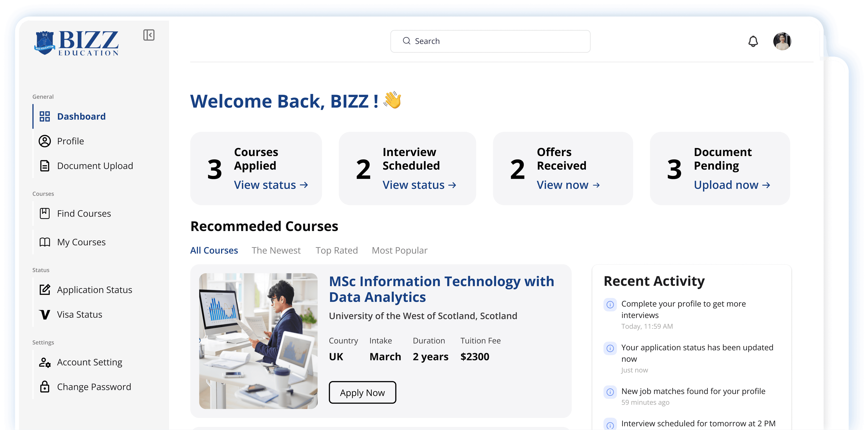Screen dimensions: 868x430
Task: Click the waving hand emoji in greeting
Action: [x=392, y=100]
